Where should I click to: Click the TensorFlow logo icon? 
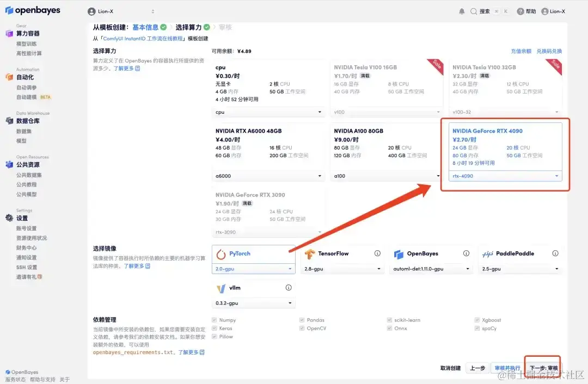(x=310, y=254)
